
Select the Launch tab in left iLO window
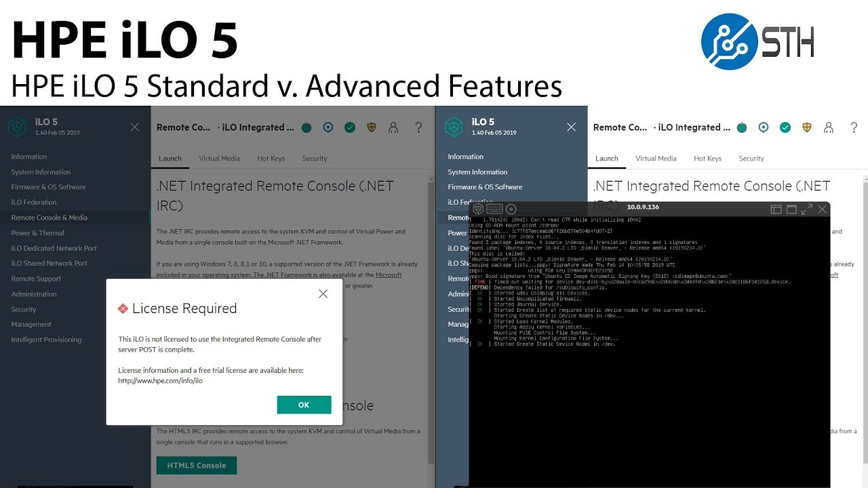coord(170,159)
